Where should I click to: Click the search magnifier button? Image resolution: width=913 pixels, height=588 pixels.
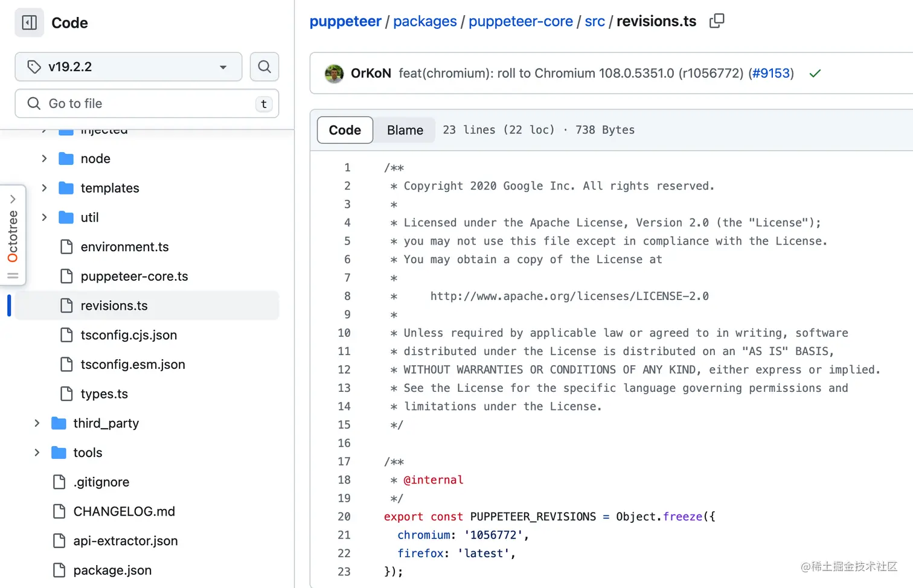point(264,66)
